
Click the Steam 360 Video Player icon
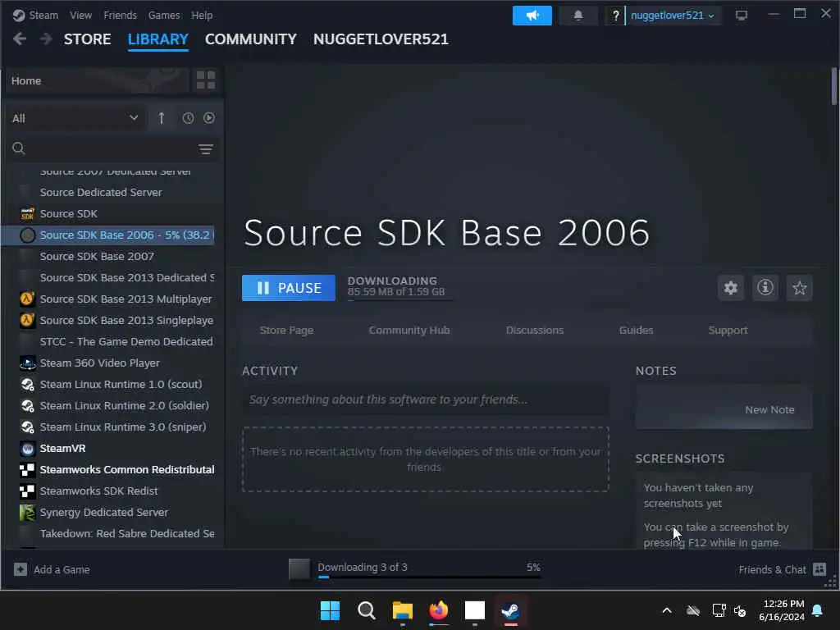pos(27,363)
